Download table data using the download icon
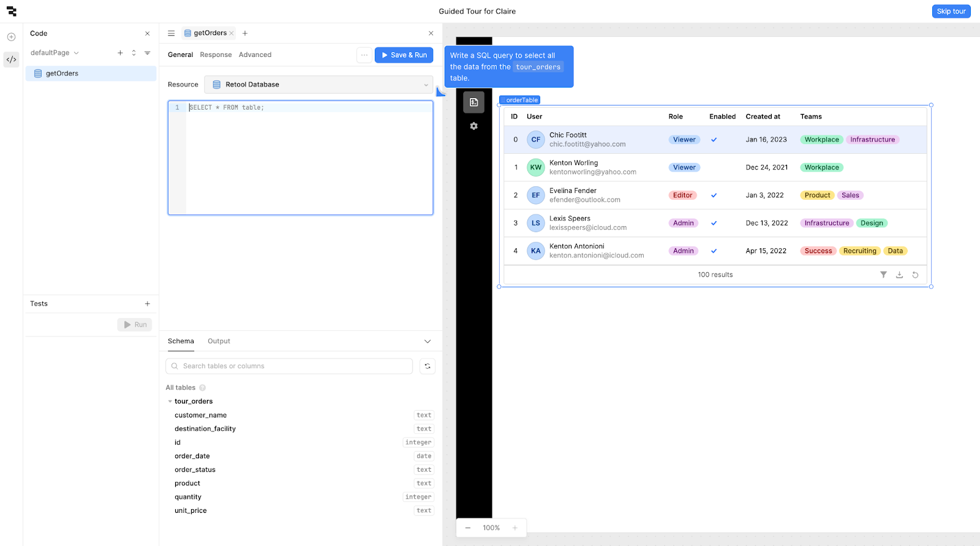The height and width of the screenshot is (546, 980). tap(899, 275)
